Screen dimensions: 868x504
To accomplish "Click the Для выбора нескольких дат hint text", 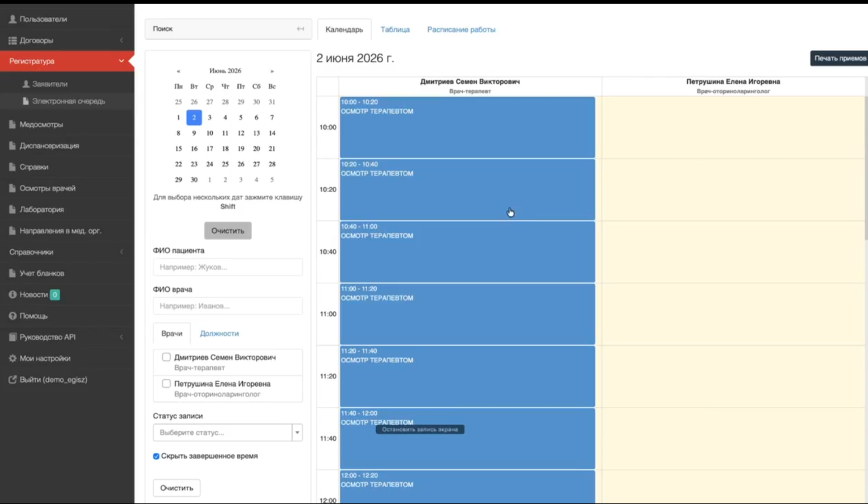I will tap(228, 202).
